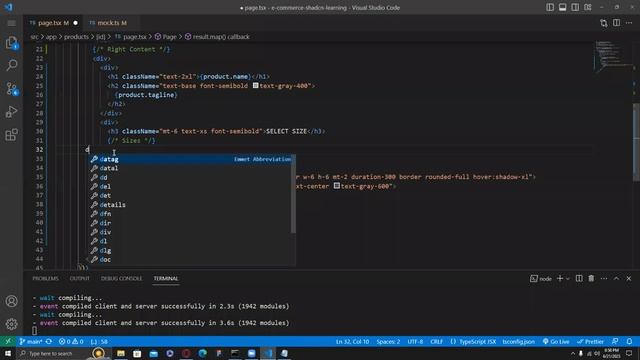This screenshot has height=360, width=640.
Task: Change encoding via UTF-8 status item
Action: tap(415, 342)
